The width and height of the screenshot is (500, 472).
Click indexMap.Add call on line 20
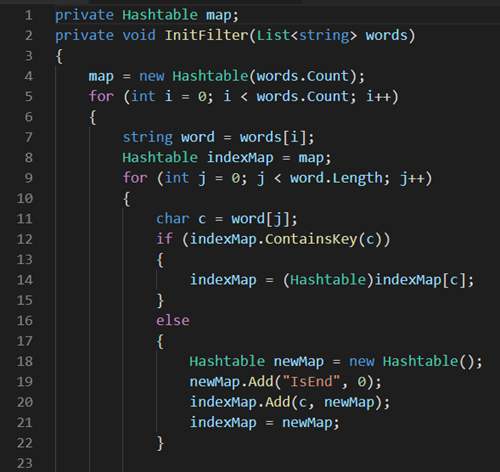(240, 402)
